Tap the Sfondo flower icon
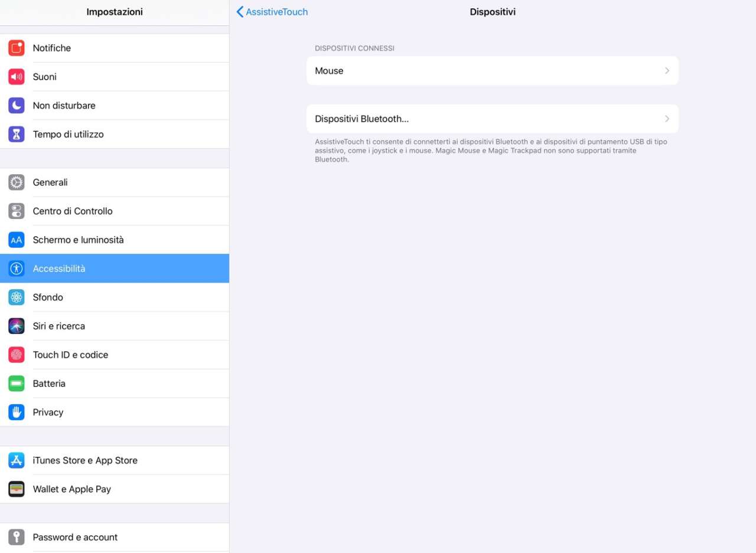 pyautogui.click(x=17, y=297)
